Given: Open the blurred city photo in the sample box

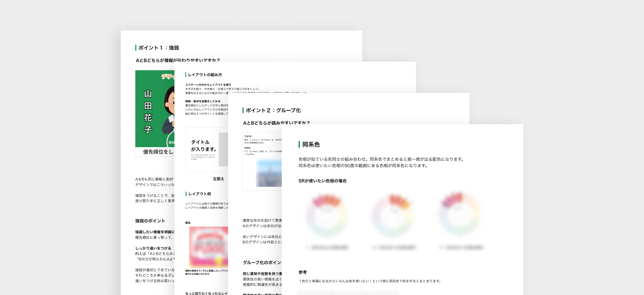Looking at the screenshot, I should coord(269,173).
